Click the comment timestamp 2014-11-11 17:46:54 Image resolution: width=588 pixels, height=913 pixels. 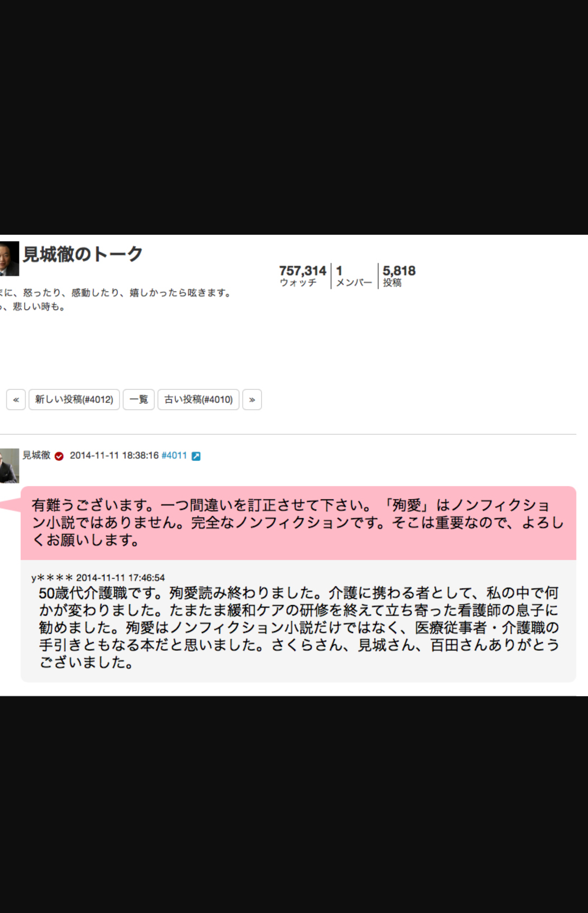[x=120, y=578]
